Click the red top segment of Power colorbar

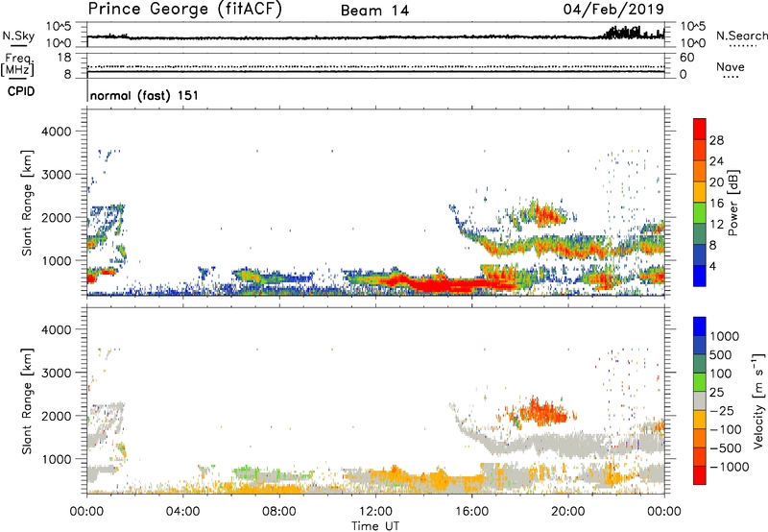point(700,129)
